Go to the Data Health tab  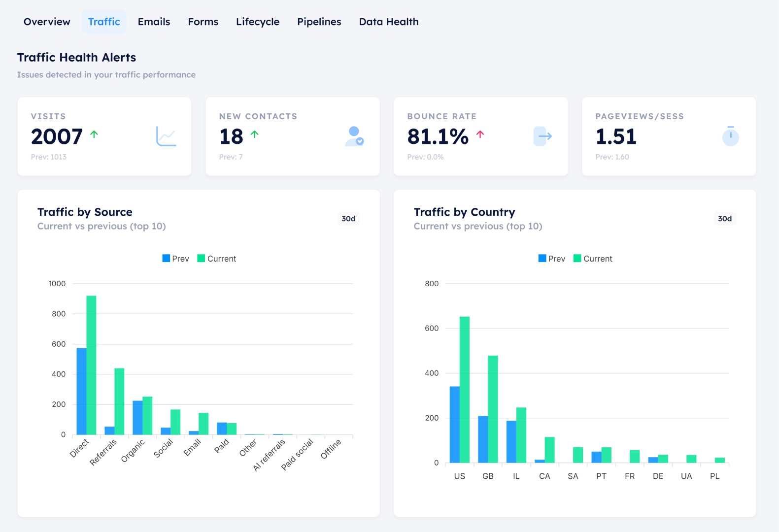pos(388,22)
